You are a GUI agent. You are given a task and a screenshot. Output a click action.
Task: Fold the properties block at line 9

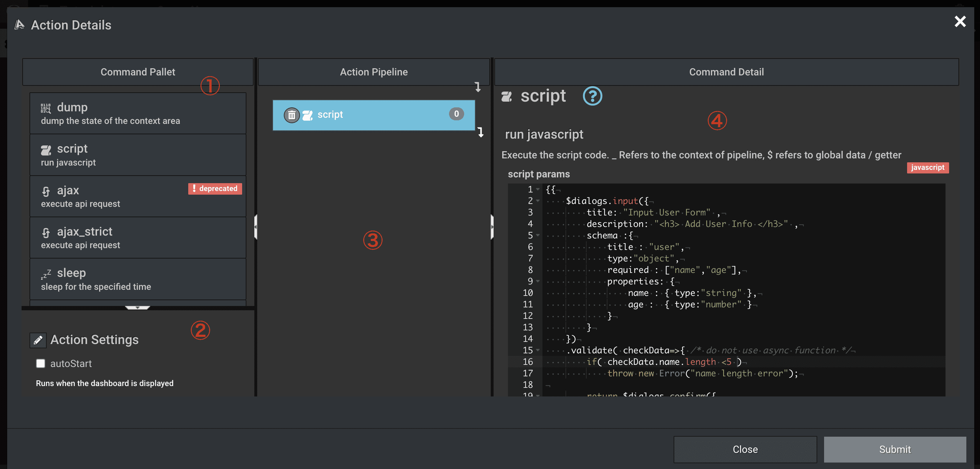point(537,282)
